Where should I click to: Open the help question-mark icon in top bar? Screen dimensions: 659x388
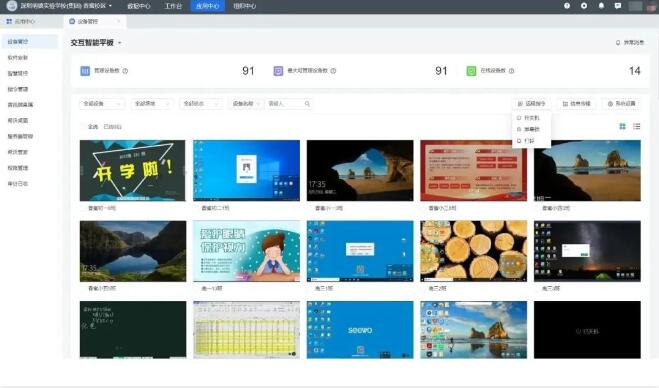[567, 6]
